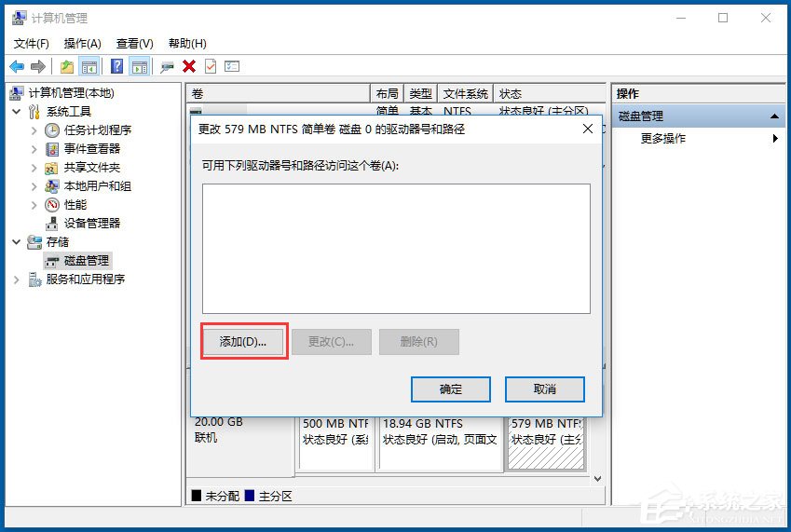Viewport: 791px width, 532px height.
Task: Toggle the show/hide console tree icon
Action: click(x=89, y=66)
